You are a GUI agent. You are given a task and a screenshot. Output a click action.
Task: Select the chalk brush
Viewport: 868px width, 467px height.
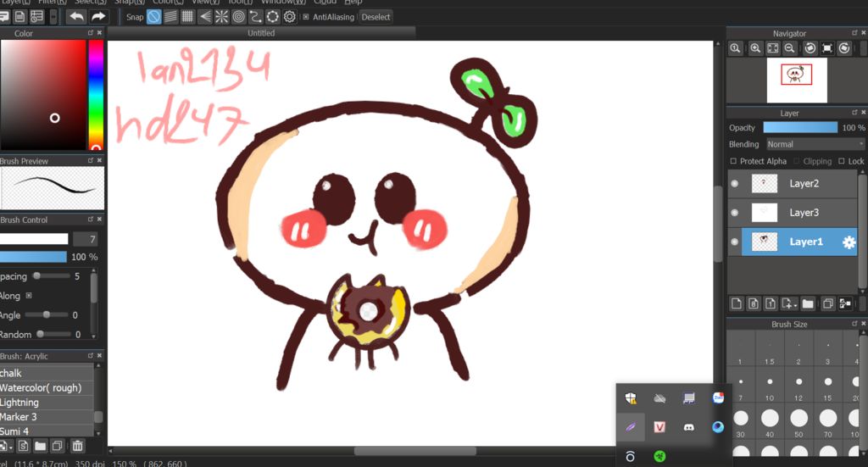click(47, 373)
